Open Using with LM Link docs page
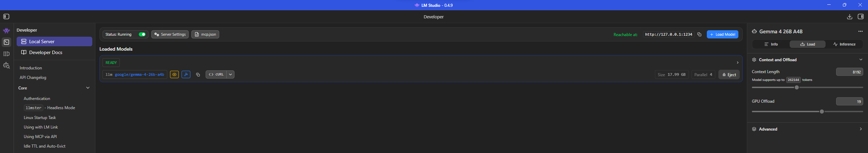The width and height of the screenshot is (868, 153). point(41,127)
